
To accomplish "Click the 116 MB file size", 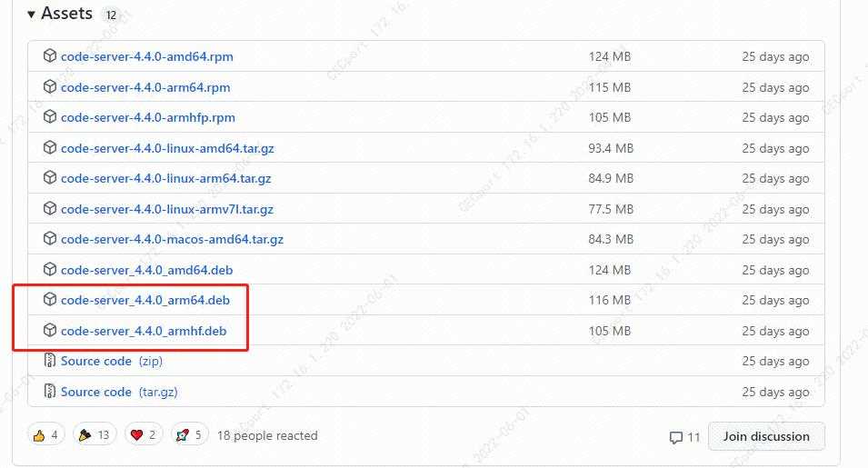I will pos(610,300).
